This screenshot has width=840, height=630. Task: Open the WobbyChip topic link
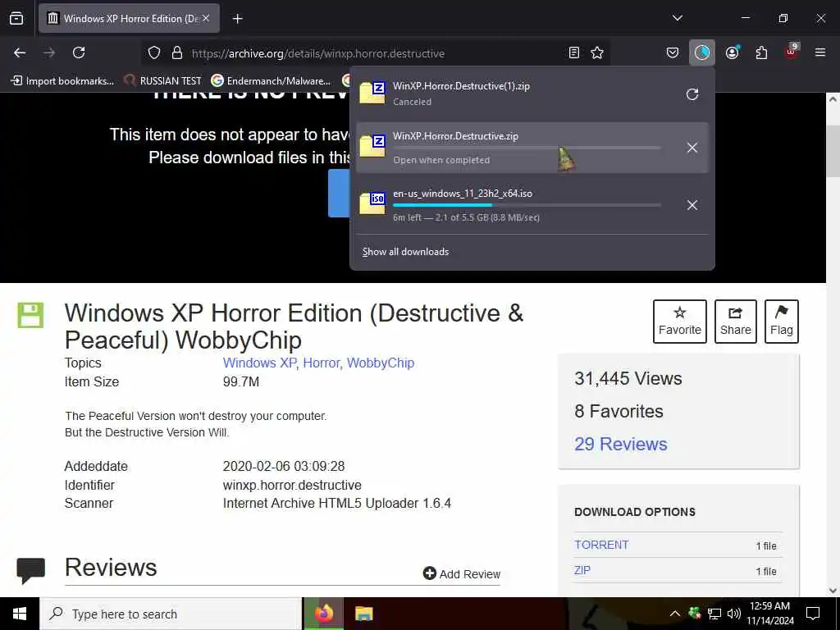(381, 363)
